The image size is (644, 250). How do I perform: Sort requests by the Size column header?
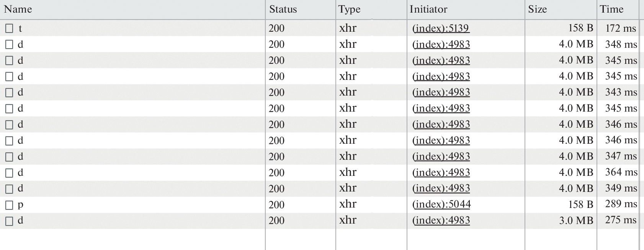537,9
